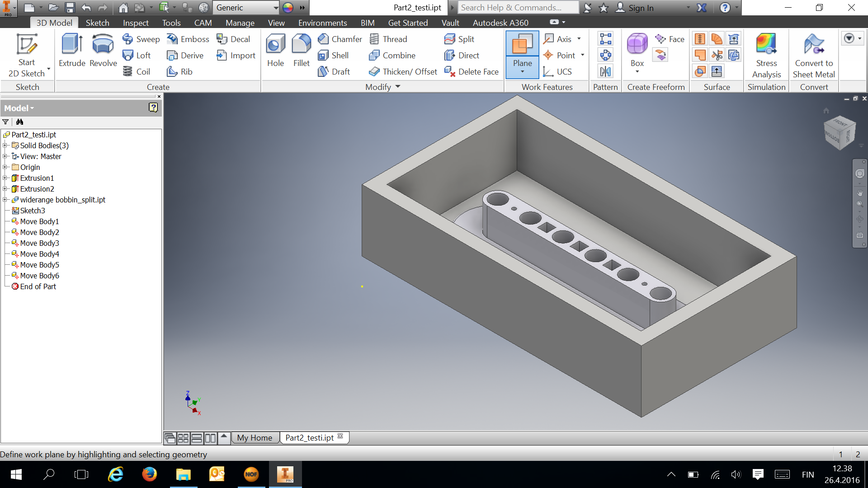868x488 pixels.
Task: Click the Rectangular Pattern icon
Action: tap(605, 39)
